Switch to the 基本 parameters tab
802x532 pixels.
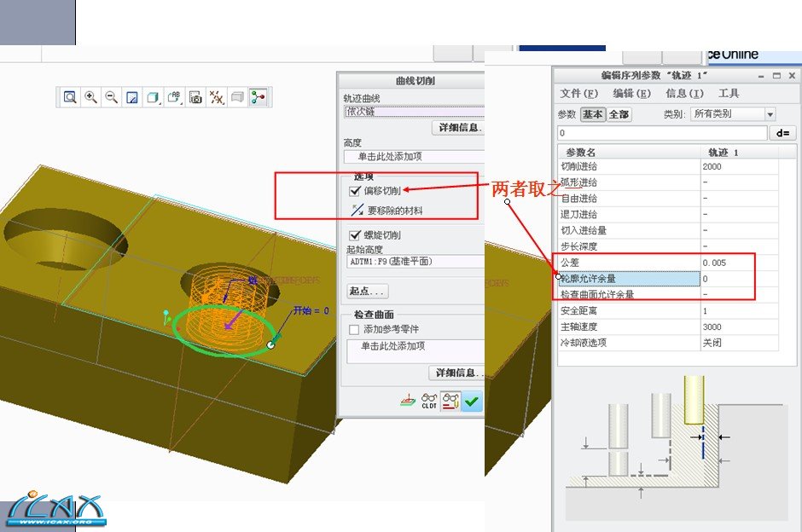pos(593,114)
